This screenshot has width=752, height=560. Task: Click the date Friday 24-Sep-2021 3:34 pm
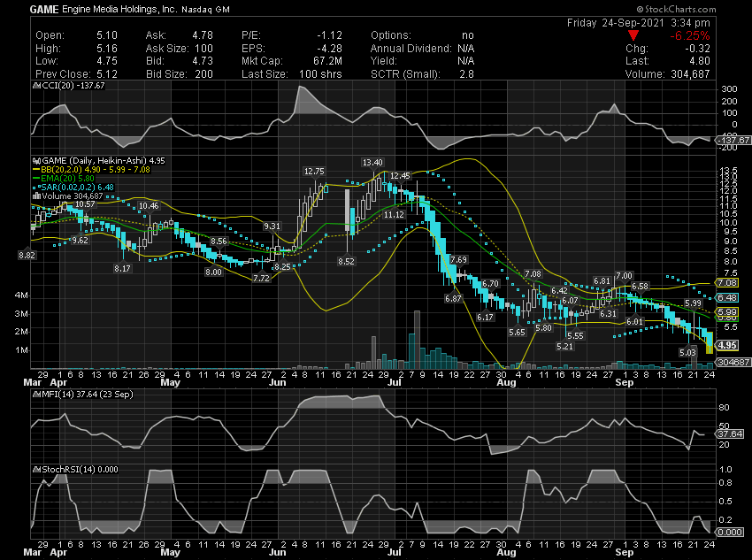point(639,23)
